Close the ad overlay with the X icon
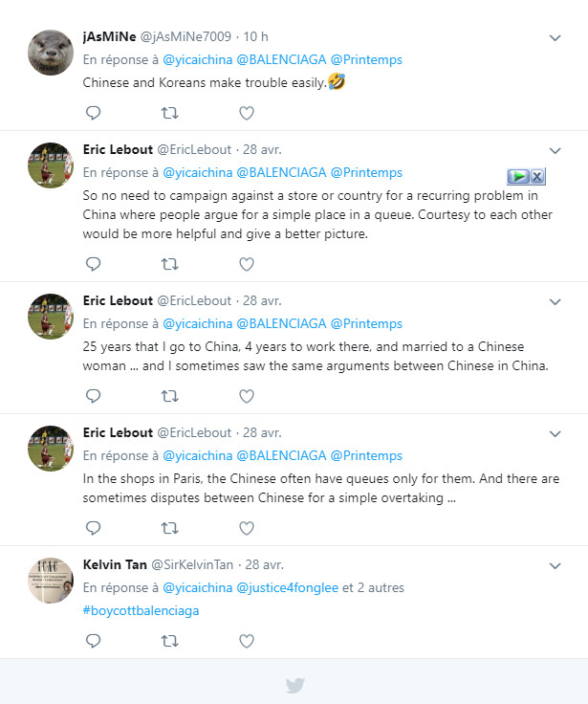The width and height of the screenshot is (588, 704). (537, 176)
